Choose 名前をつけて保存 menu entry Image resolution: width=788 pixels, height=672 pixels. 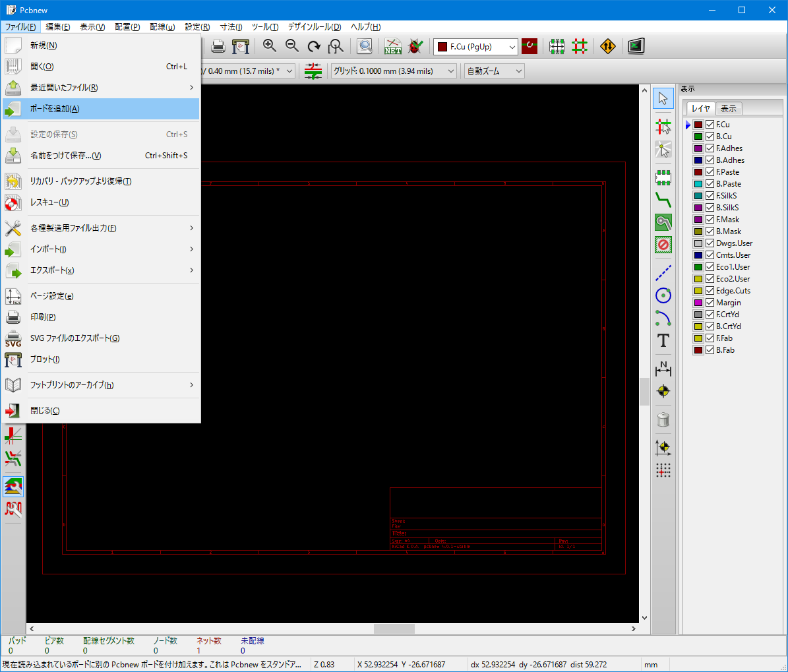(x=100, y=156)
